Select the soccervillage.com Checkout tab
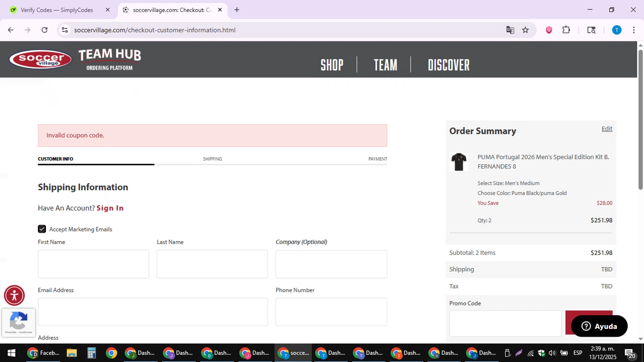644x362 pixels. (x=172, y=9)
